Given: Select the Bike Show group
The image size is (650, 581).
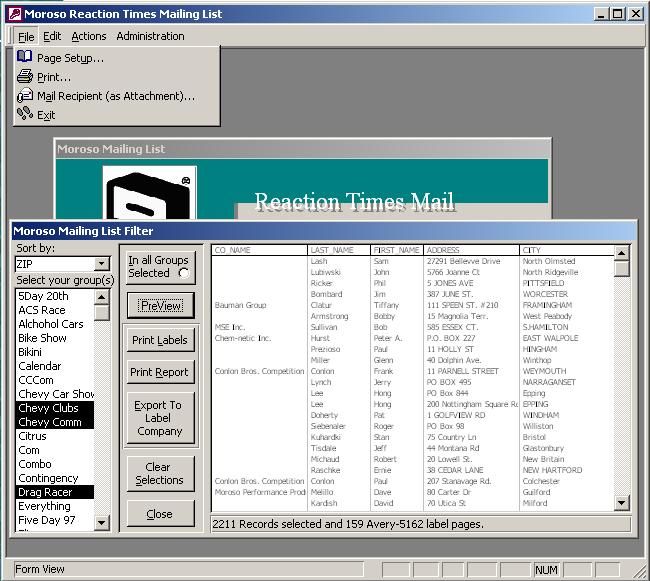Looking at the screenshot, I should pos(56,338).
